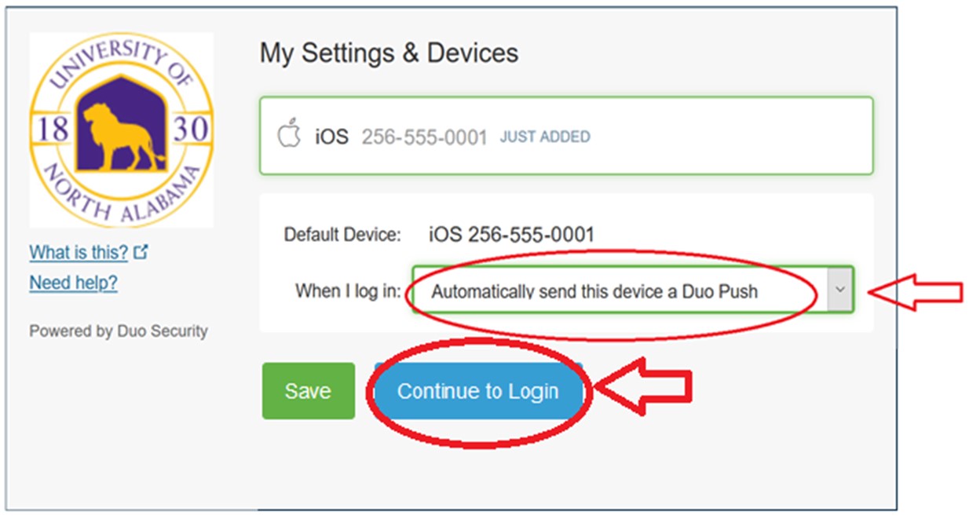This screenshot has height=519, width=980.
Task: Click the When I log in label
Action: tap(348, 291)
